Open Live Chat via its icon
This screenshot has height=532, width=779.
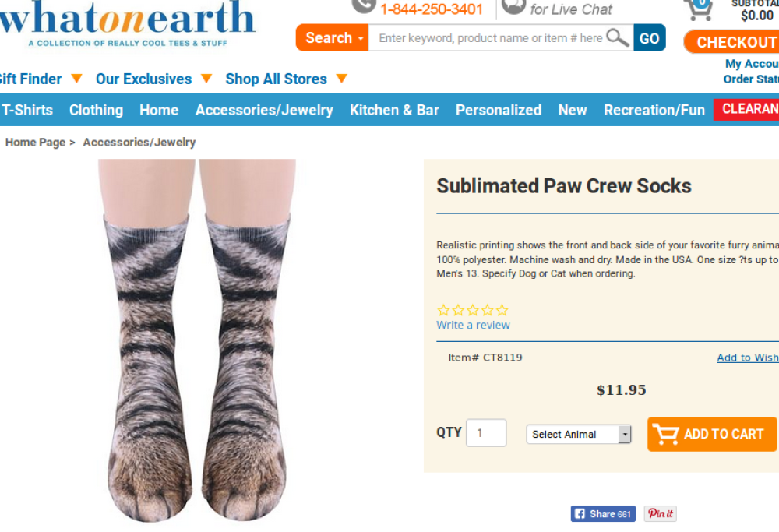pos(513,6)
